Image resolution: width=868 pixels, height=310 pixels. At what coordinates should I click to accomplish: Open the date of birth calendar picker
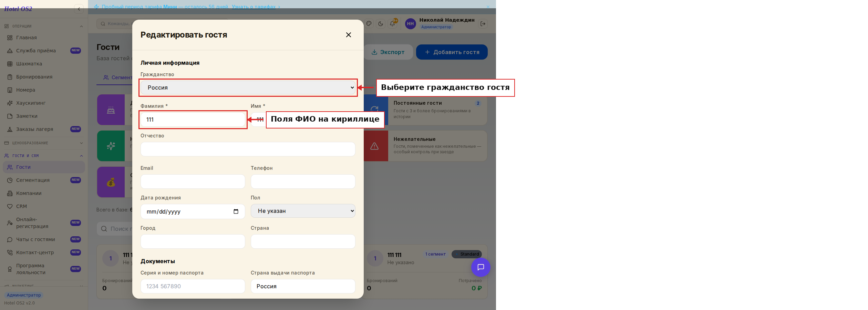pos(236,211)
